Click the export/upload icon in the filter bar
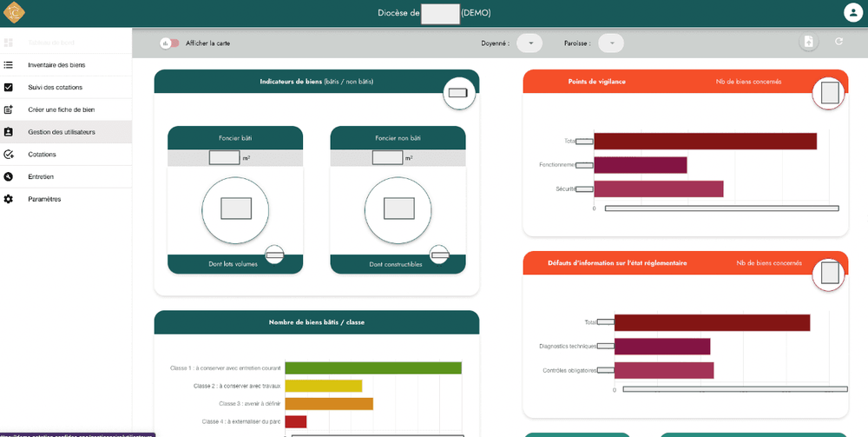868x437 pixels. tap(809, 43)
